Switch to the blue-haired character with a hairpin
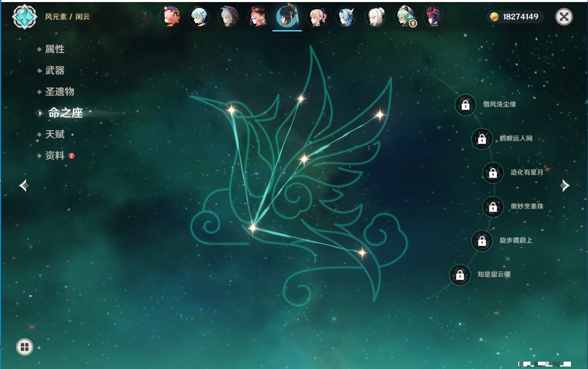Viewport: 588px width, 369px height. pos(346,17)
